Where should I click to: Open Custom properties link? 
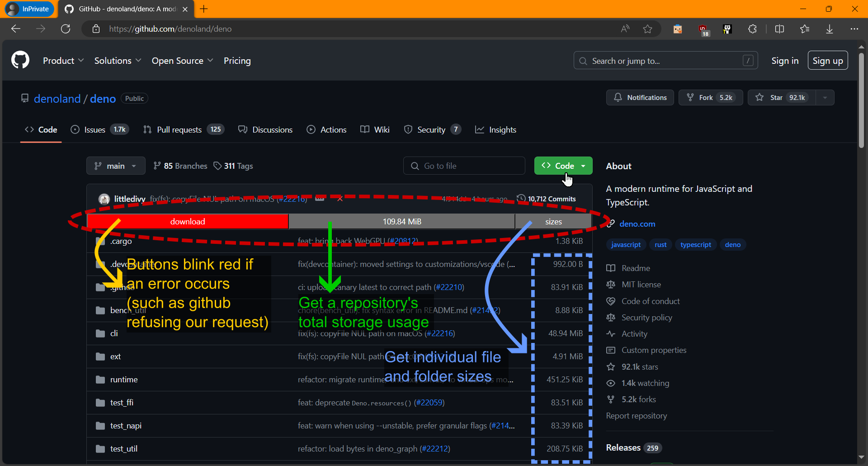coord(646,350)
